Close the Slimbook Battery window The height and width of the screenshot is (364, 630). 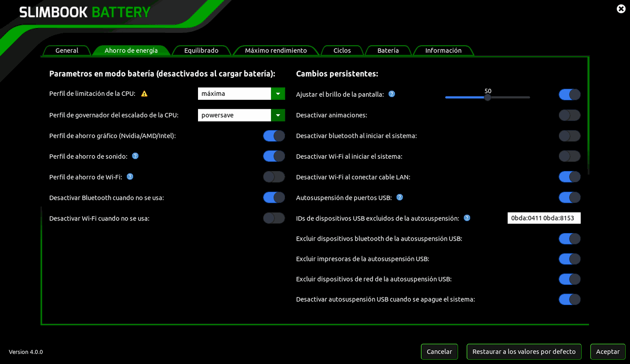(621, 9)
